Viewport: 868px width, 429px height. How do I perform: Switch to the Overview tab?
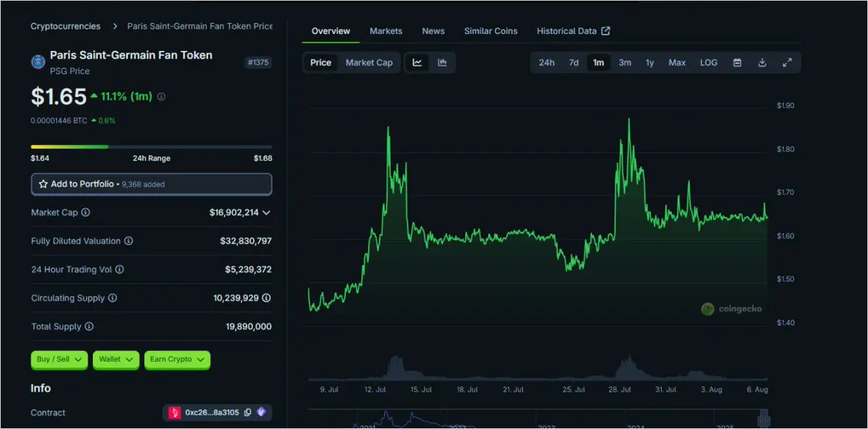coord(331,31)
